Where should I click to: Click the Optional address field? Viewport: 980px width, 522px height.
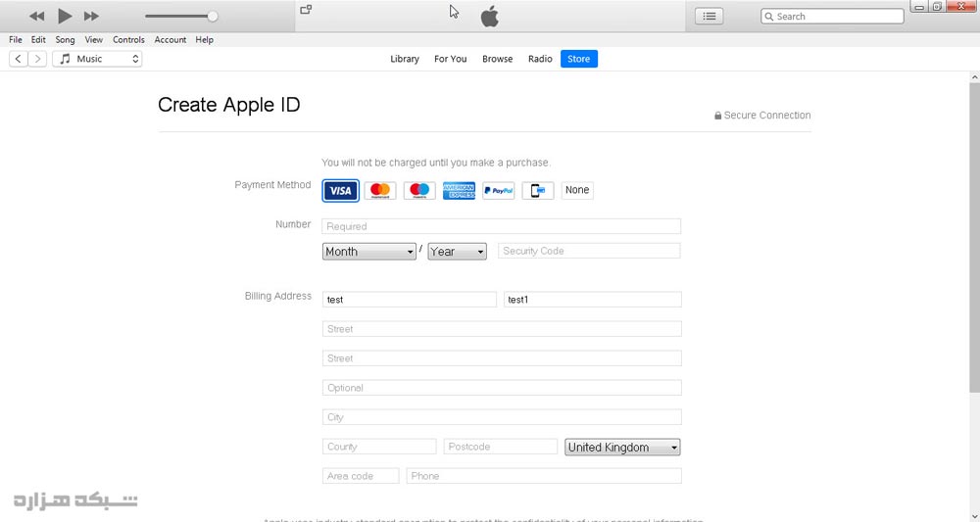[502, 387]
